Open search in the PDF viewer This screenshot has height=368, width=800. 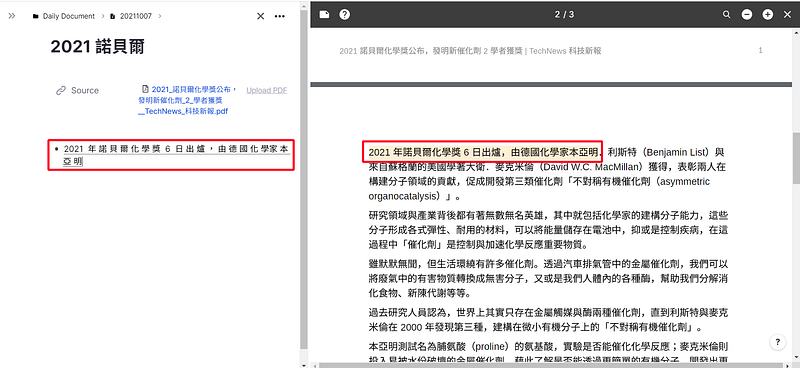pos(727,15)
